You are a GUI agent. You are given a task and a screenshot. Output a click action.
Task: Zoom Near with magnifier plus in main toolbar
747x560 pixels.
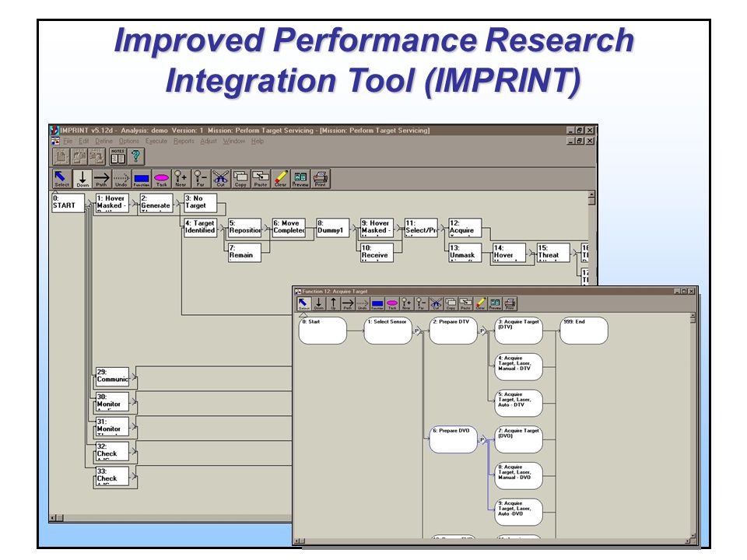coord(181,179)
